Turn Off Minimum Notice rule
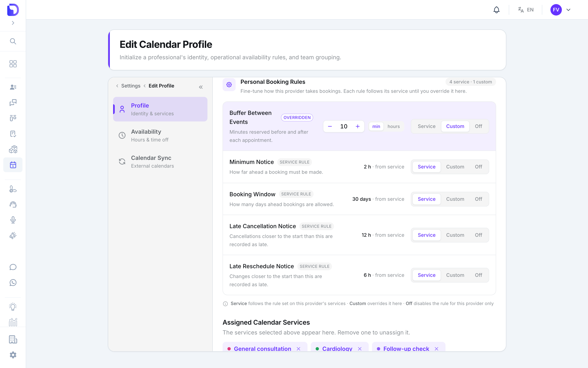The height and width of the screenshot is (368, 588). [x=478, y=167]
